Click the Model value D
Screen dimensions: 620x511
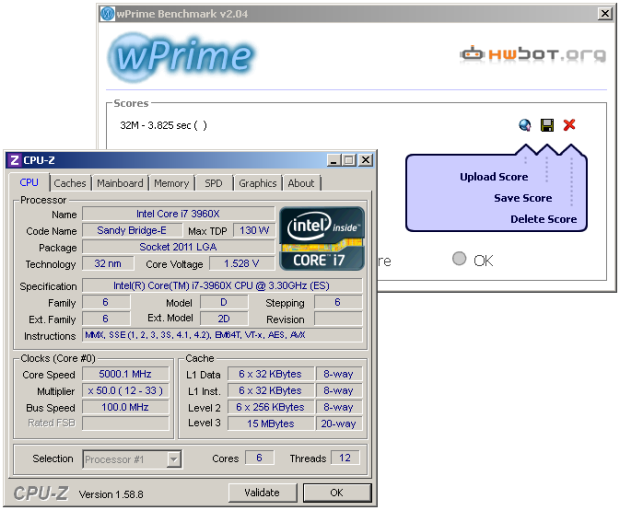(224, 303)
